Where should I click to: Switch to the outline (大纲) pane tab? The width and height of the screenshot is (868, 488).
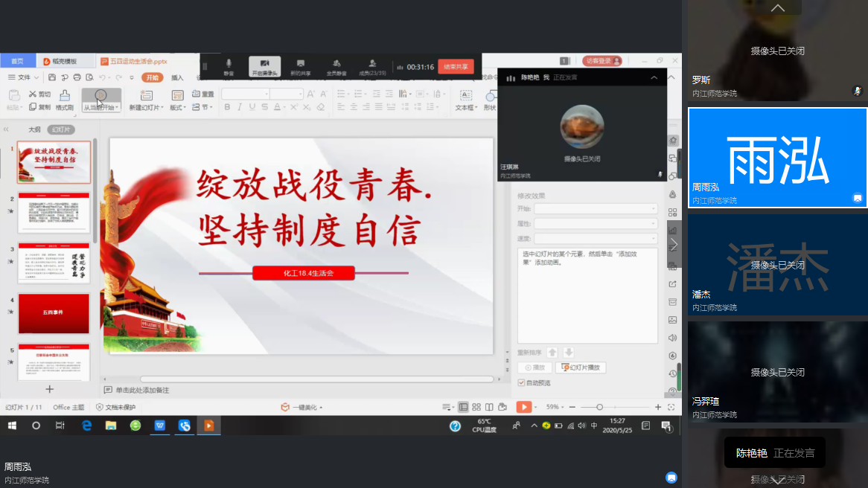pos(34,129)
